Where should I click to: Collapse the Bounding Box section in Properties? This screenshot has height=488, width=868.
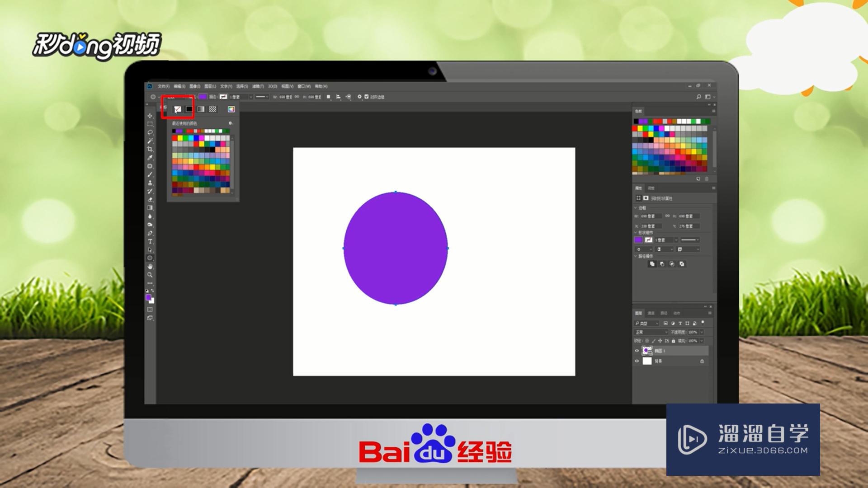click(x=635, y=208)
